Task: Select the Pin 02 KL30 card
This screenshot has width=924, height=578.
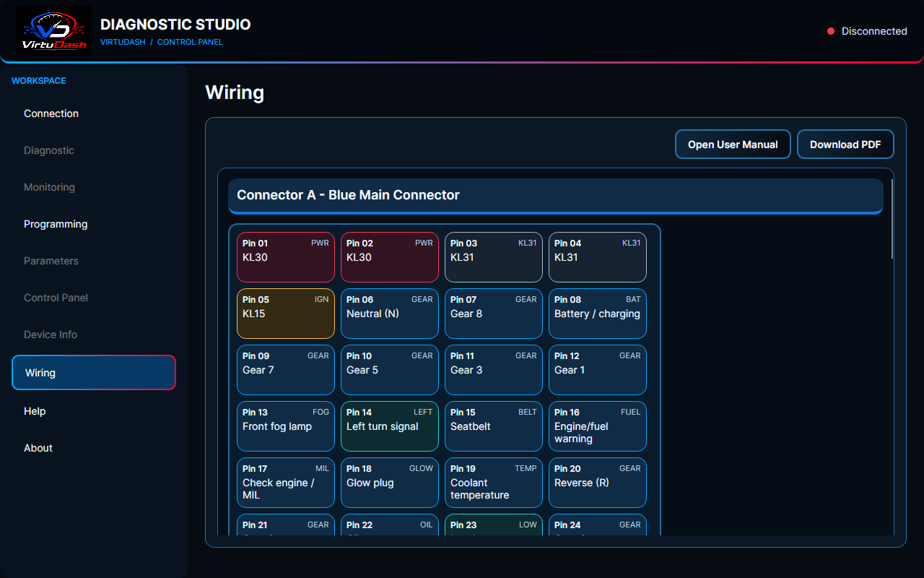Action: (x=390, y=257)
